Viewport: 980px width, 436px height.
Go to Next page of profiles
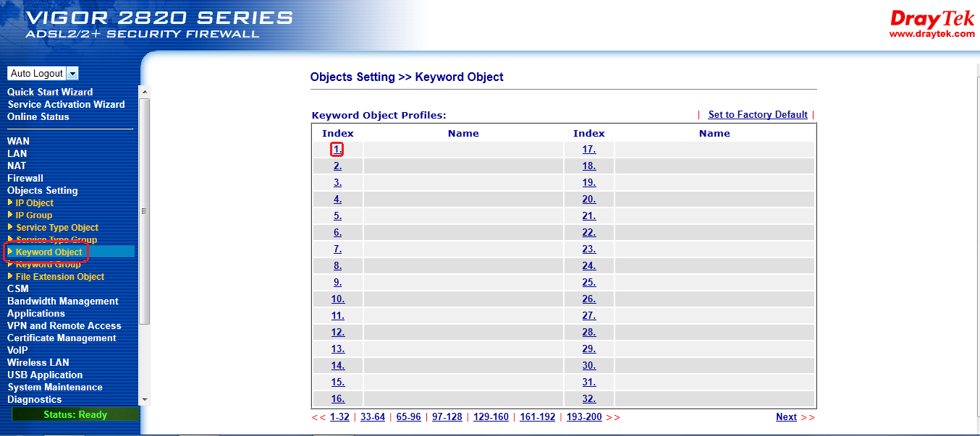click(786, 417)
